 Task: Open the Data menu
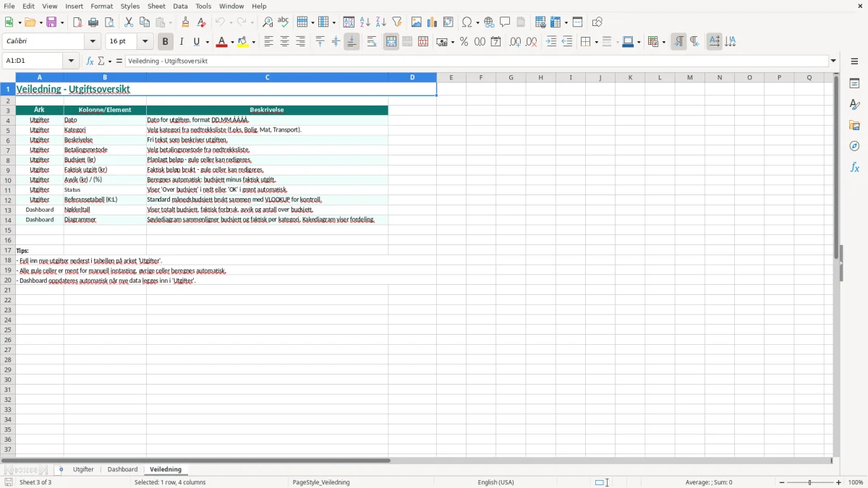point(180,6)
